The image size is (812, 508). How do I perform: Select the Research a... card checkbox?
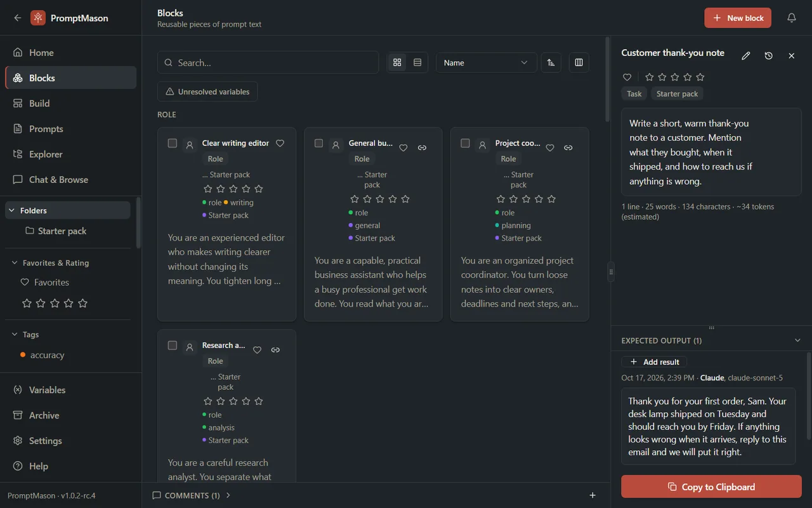point(172,345)
